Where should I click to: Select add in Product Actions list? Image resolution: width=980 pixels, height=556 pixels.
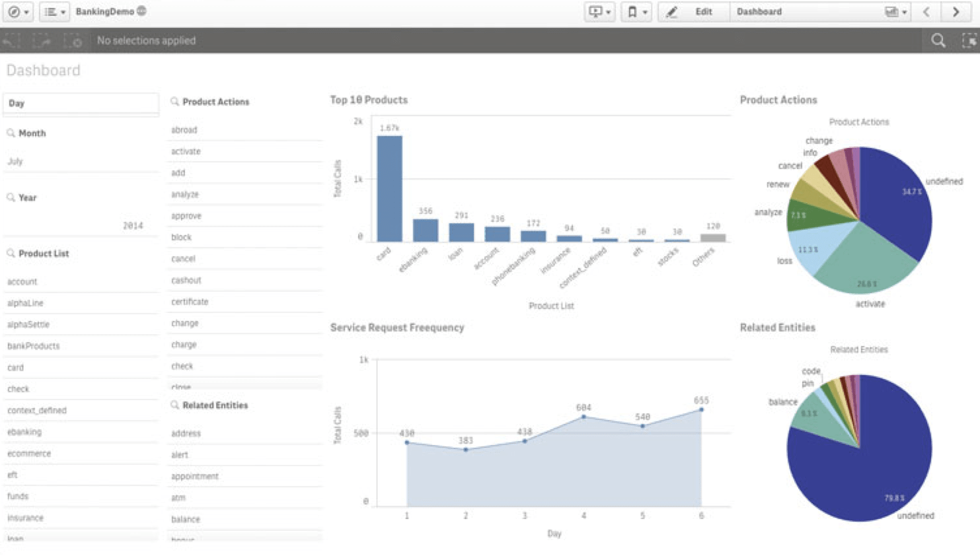[245, 173]
